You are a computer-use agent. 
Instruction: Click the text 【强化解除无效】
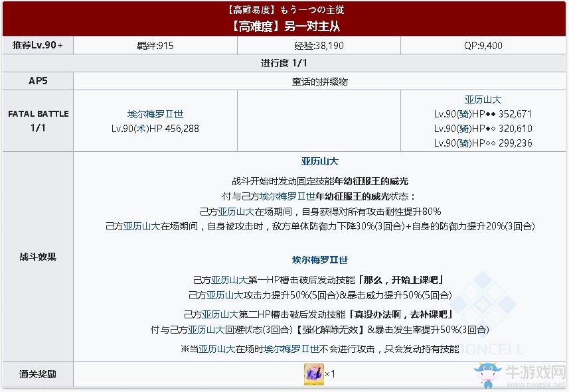330,330
